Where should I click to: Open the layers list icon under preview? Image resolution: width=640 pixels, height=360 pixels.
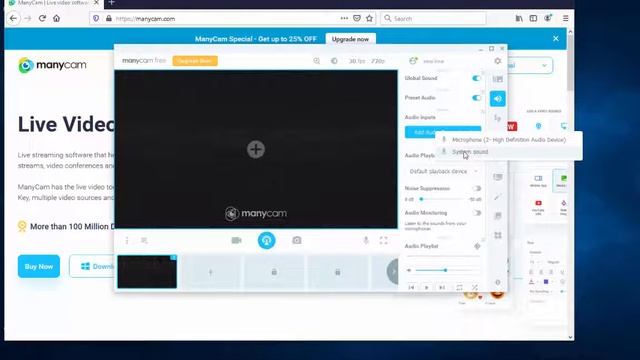click(144, 240)
